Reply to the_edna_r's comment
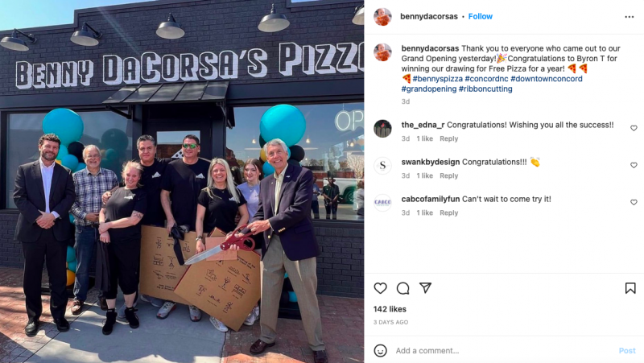The width and height of the screenshot is (644, 363). tap(448, 138)
